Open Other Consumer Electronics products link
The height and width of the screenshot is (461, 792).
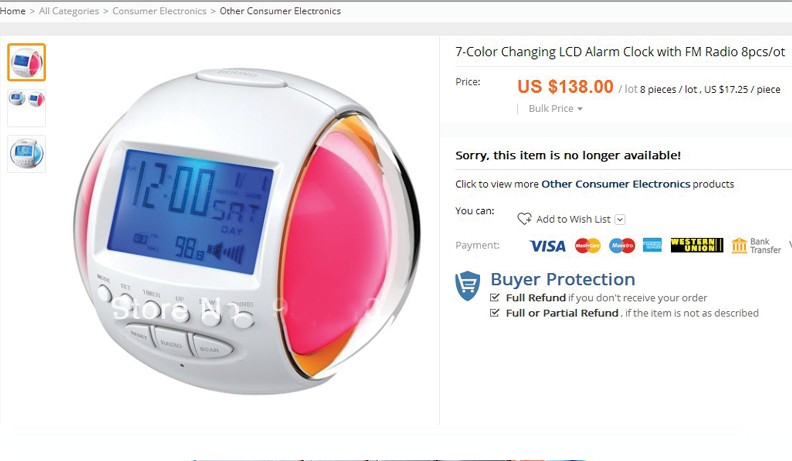[615, 184]
